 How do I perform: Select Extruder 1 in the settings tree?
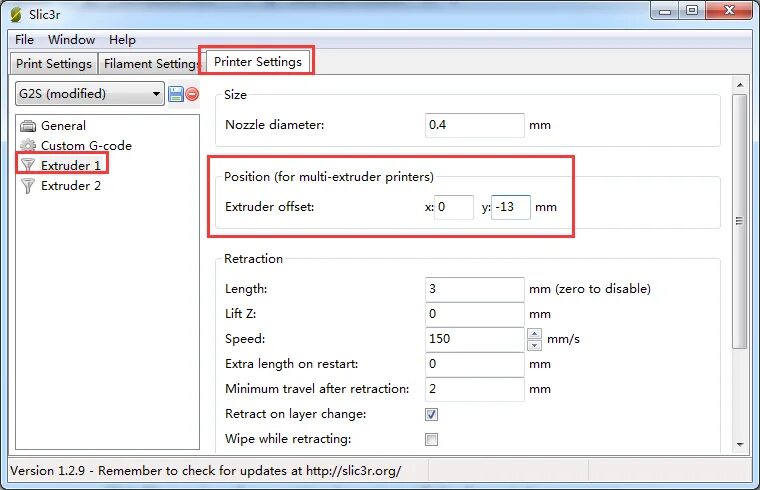point(71,166)
